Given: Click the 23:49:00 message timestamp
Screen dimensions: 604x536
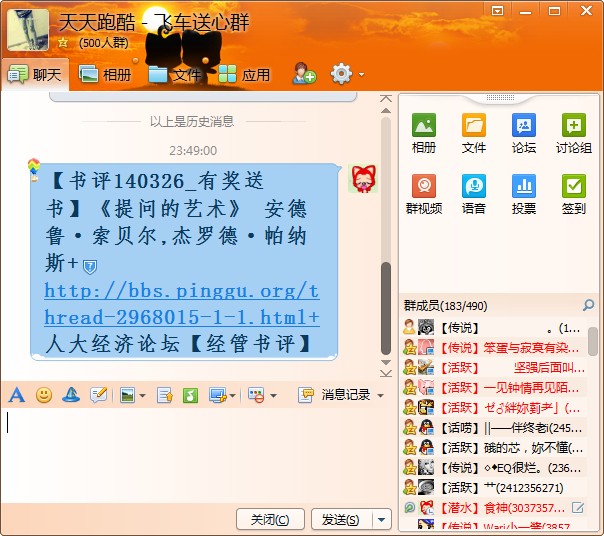Looking at the screenshot, I should 193,151.
